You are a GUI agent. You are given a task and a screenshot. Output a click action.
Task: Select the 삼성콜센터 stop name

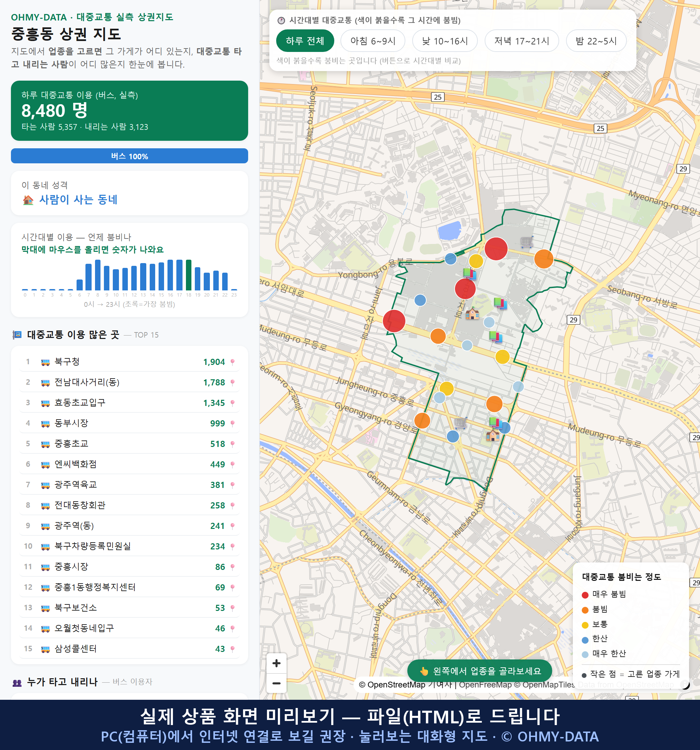(76, 649)
